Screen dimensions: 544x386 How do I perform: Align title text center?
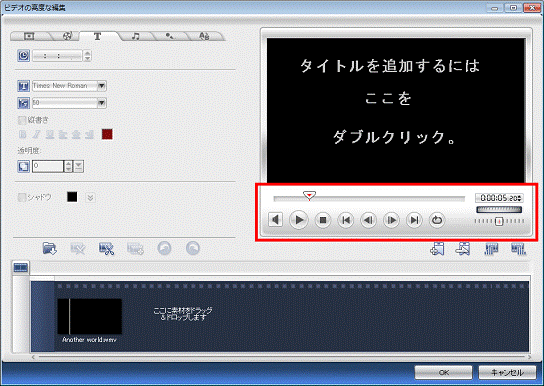coord(76,134)
